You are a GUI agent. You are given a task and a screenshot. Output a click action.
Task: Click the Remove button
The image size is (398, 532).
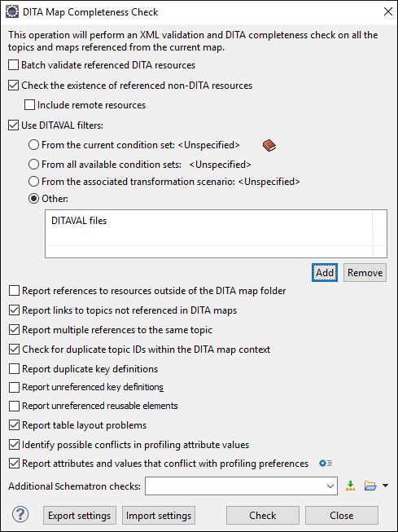pos(365,273)
